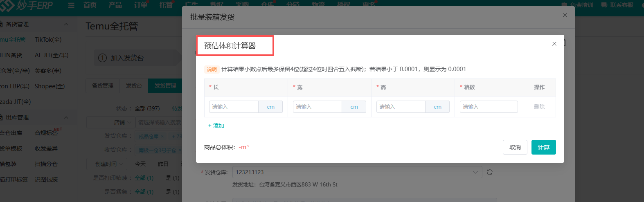Select 昨日 date shortcut
This screenshot has height=202, width=644.
coord(163,164)
